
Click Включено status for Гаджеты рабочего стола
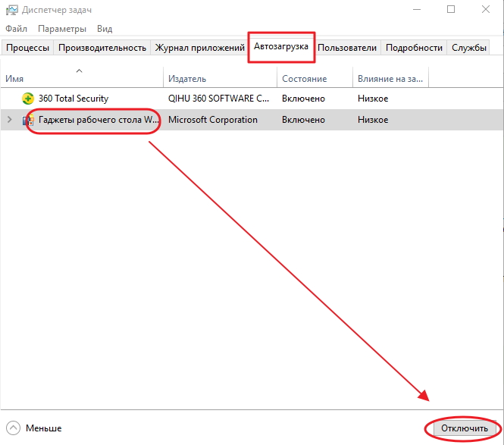coord(303,120)
